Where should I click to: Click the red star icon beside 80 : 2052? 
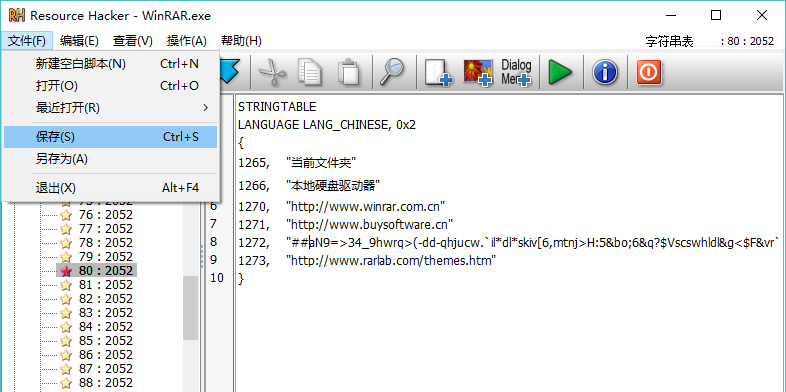66,271
